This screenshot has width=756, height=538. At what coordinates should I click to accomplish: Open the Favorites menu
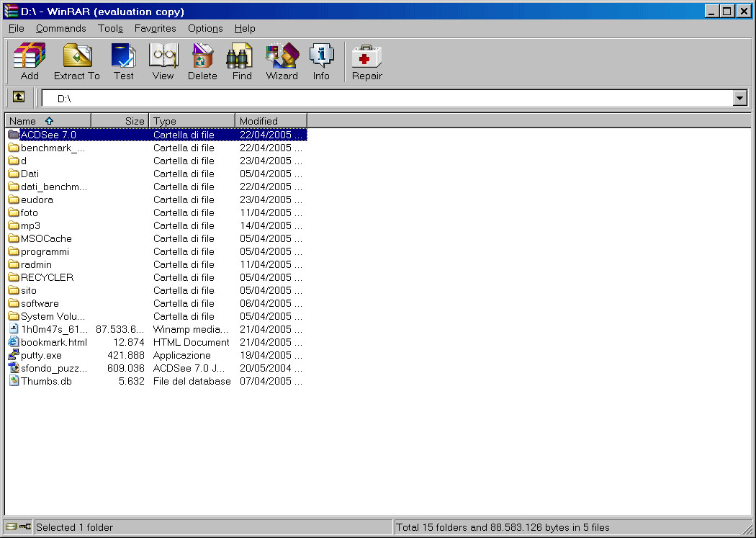[x=156, y=28]
